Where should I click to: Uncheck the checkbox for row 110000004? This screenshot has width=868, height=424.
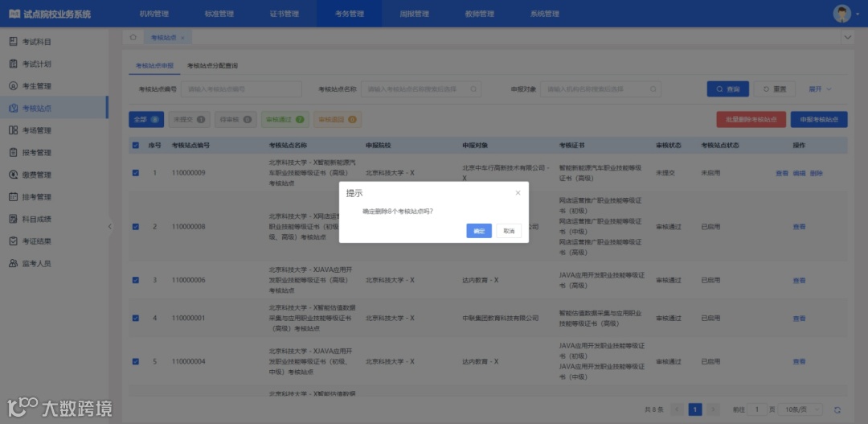pyautogui.click(x=136, y=361)
